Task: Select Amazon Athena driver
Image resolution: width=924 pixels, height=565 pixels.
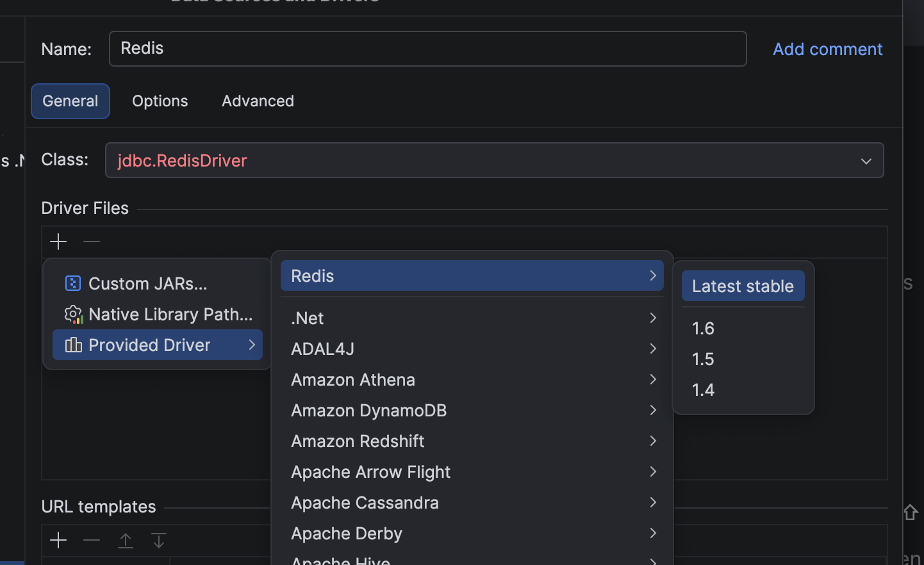Action: click(472, 379)
